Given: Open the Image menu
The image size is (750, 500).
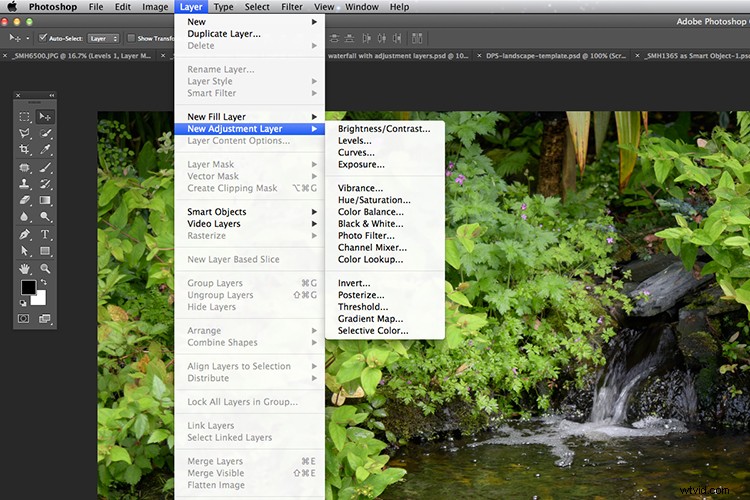Looking at the screenshot, I should coord(155,7).
